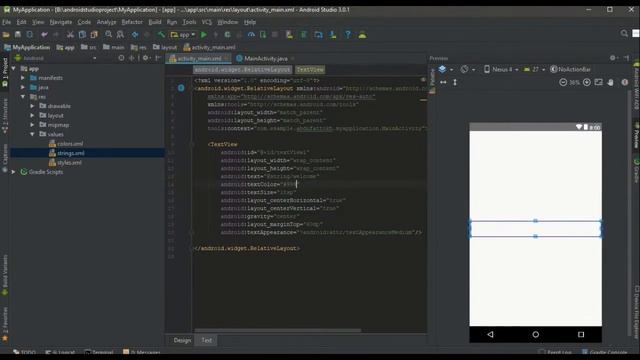Select strings.xml in project tree
The height and width of the screenshot is (360, 640).
[71, 153]
